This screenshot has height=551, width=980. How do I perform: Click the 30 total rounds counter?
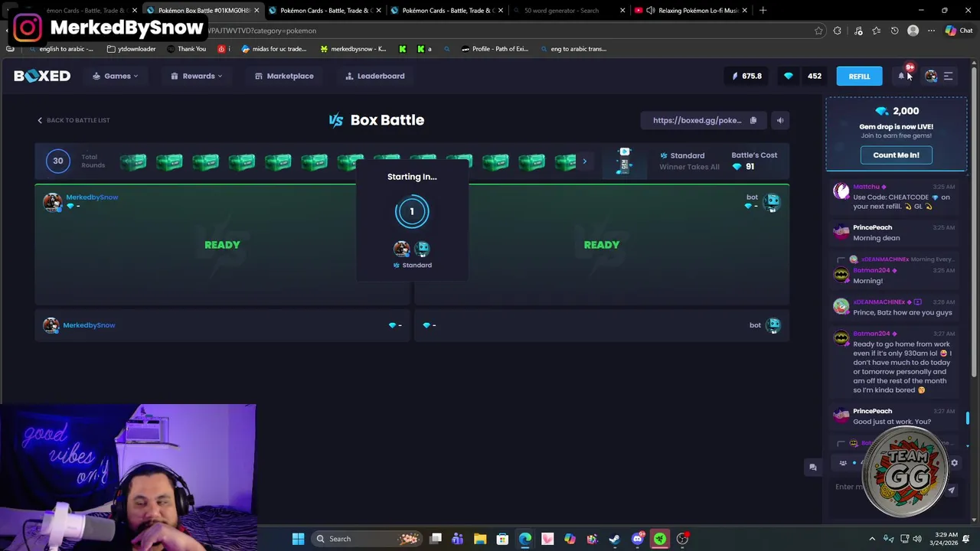57,161
